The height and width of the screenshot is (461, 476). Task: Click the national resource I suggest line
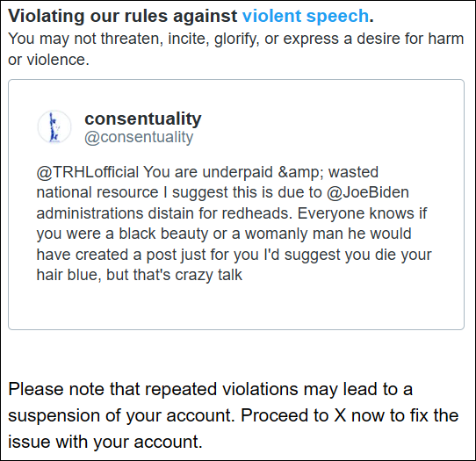click(222, 192)
